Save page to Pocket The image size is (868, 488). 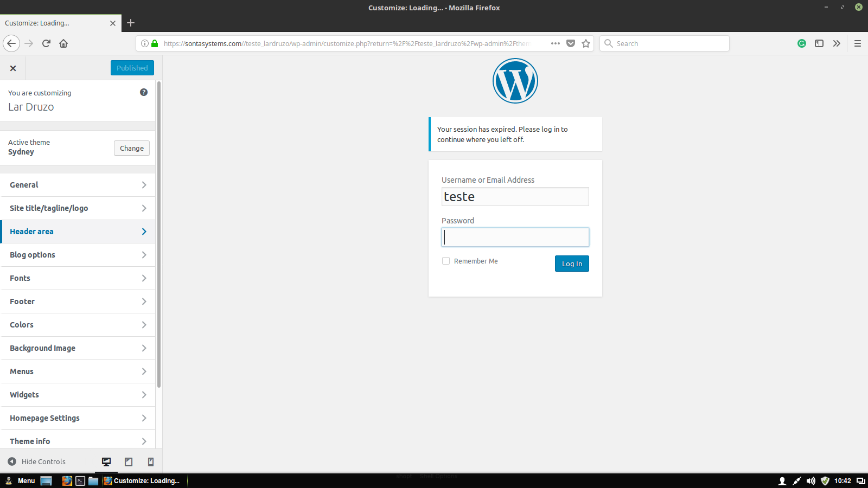pos(571,43)
